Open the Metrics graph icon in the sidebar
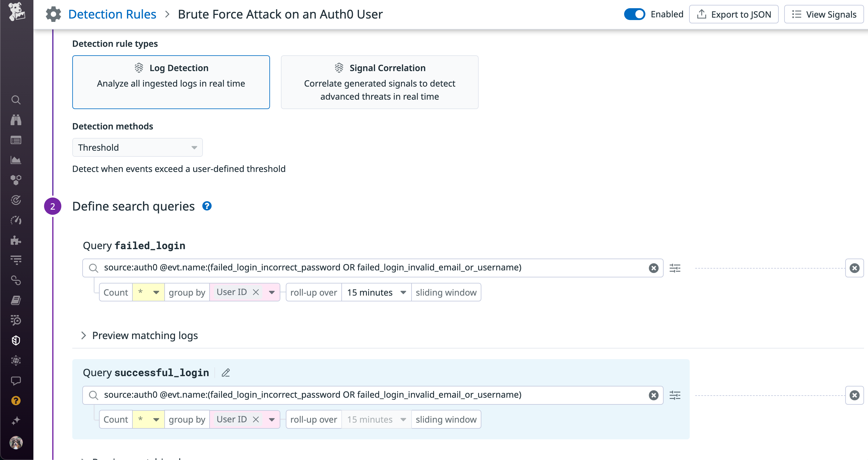Viewport: 868px width, 460px height. 16,160
